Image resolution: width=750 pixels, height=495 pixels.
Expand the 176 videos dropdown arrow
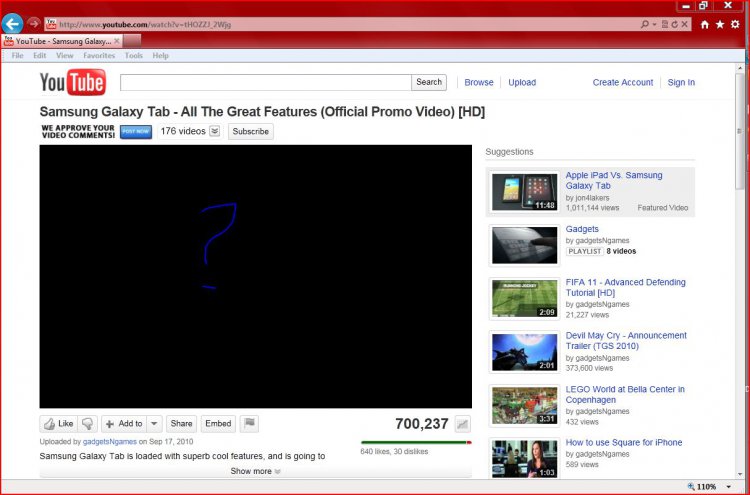click(x=215, y=131)
